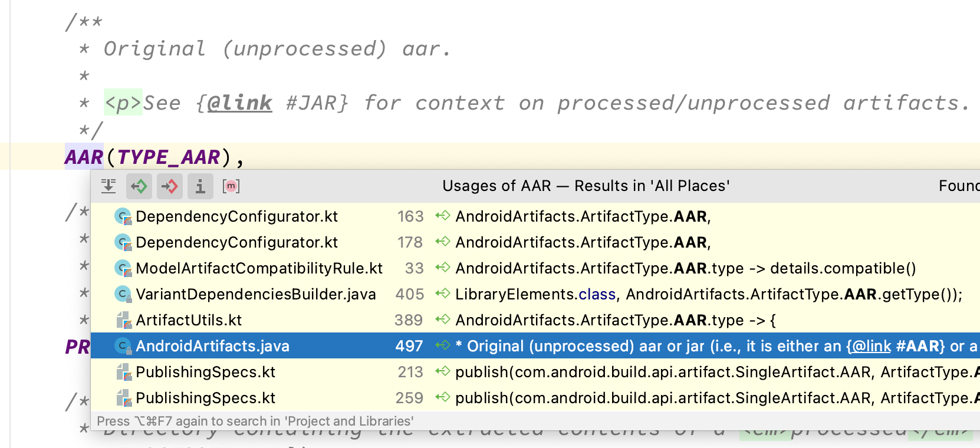
Task: Click the @link #AAR link in the selected row
Action: pyautogui.click(x=896, y=346)
